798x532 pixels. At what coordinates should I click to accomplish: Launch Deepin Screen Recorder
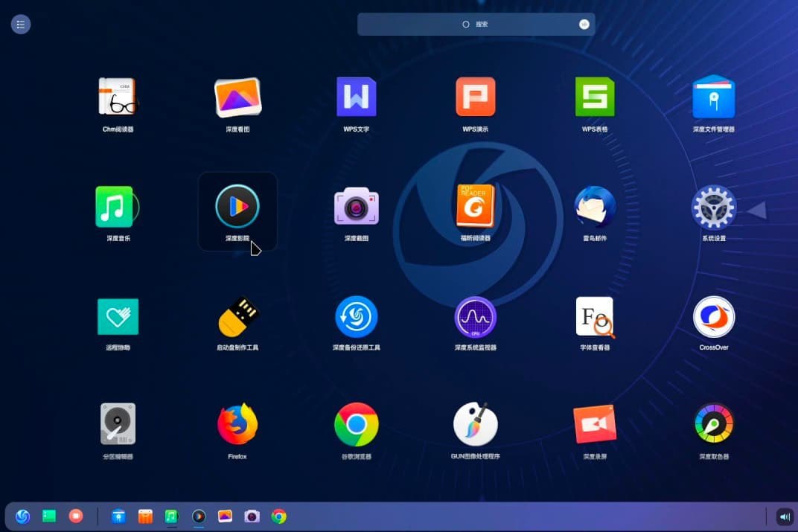(595, 424)
